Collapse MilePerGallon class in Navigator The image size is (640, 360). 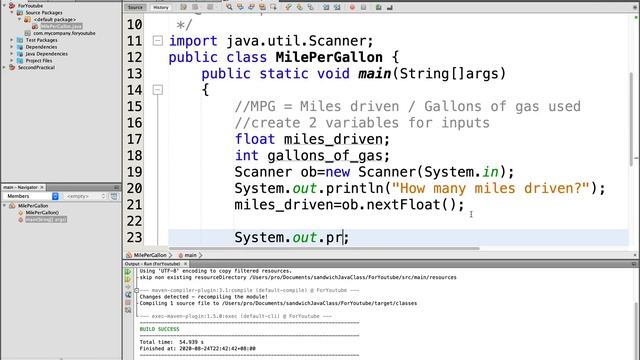pyautogui.click(x=4, y=206)
